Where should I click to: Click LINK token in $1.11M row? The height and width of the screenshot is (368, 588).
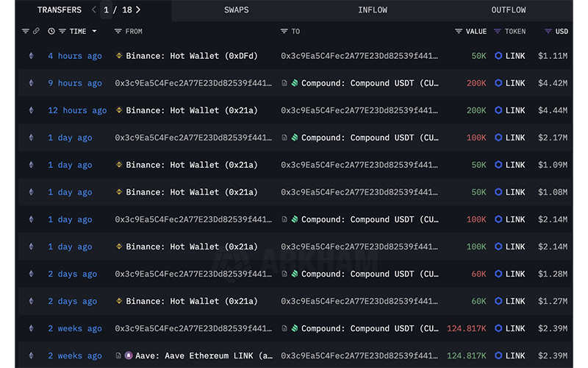tap(515, 56)
